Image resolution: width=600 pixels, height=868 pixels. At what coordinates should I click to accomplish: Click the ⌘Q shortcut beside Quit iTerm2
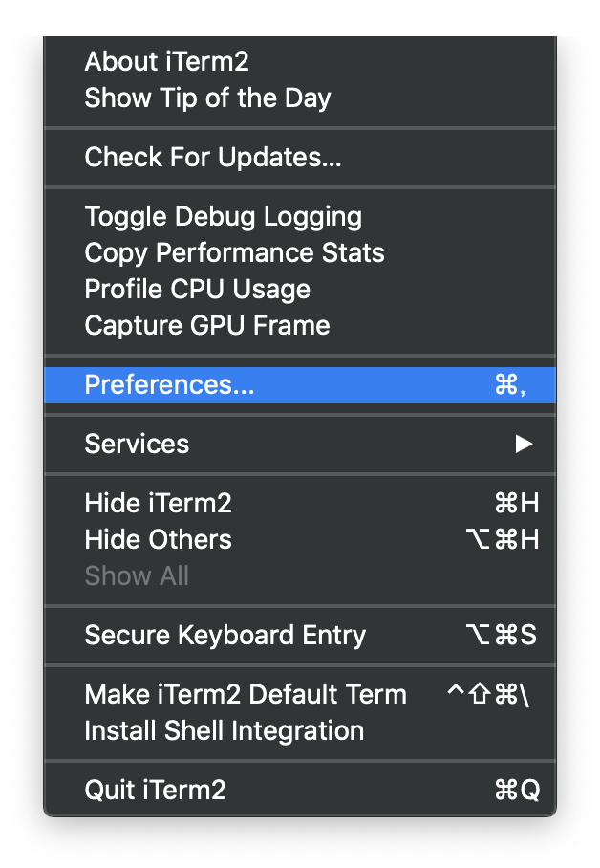click(x=517, y=790)
